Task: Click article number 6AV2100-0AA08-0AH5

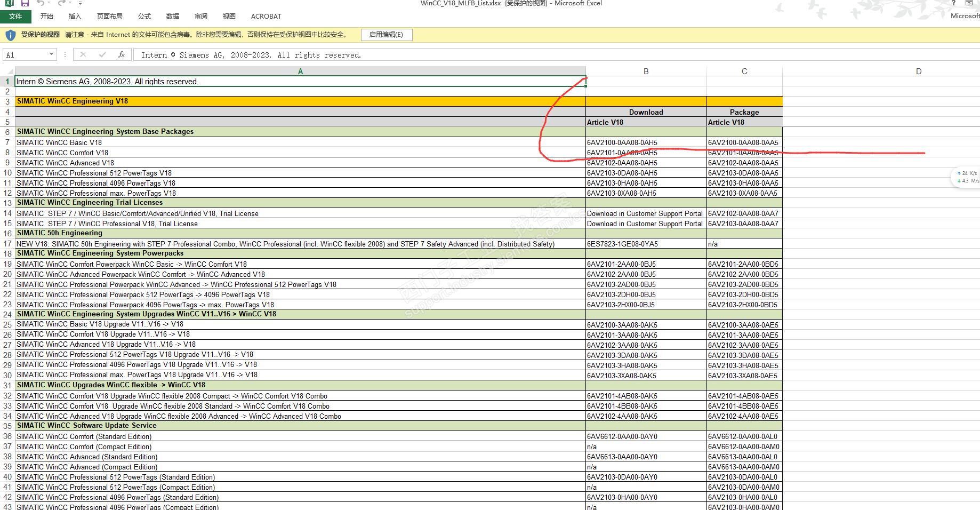Action: pos(646,142)
